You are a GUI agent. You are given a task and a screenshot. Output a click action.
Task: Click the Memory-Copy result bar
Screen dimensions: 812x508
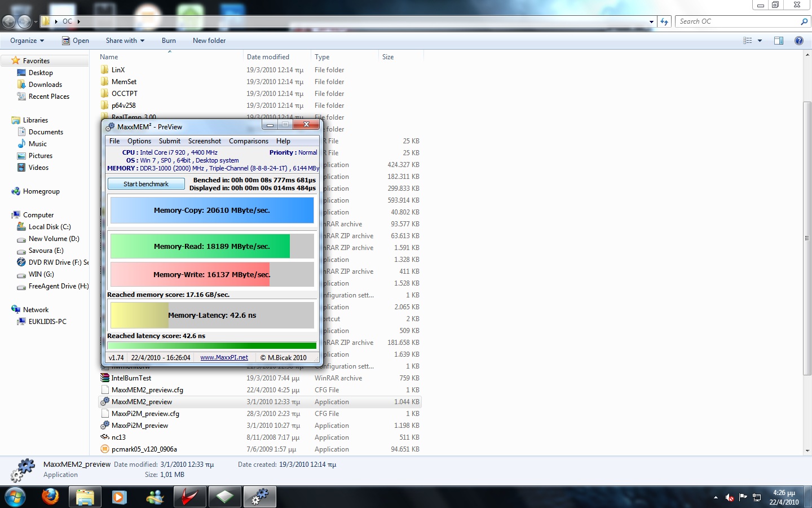pos(212,210)
